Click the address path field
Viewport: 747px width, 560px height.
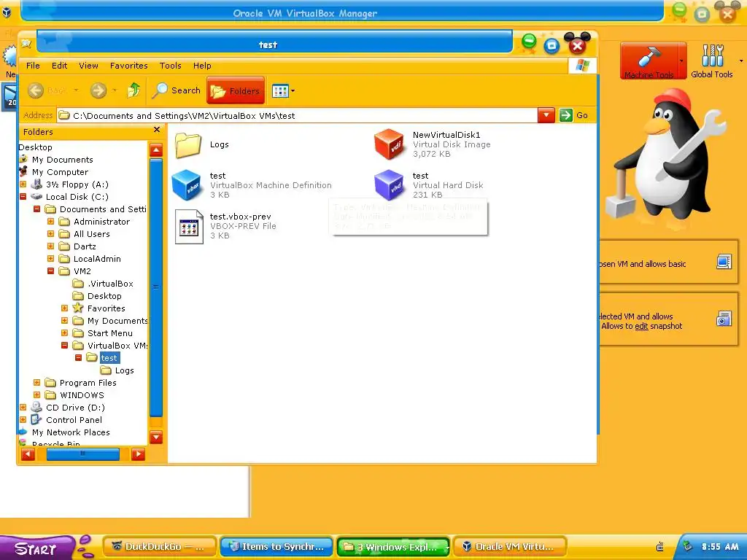coord(298,116)
